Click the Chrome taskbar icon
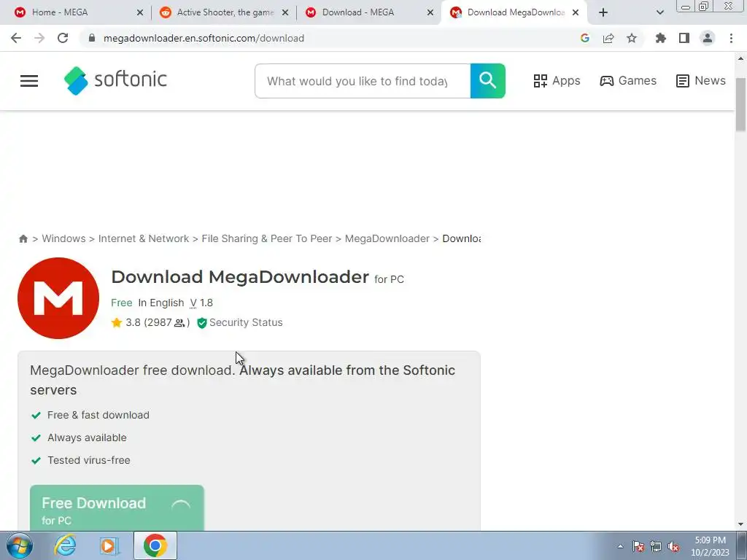Screen dimensions: 747x560 click(x=155, y=545)
